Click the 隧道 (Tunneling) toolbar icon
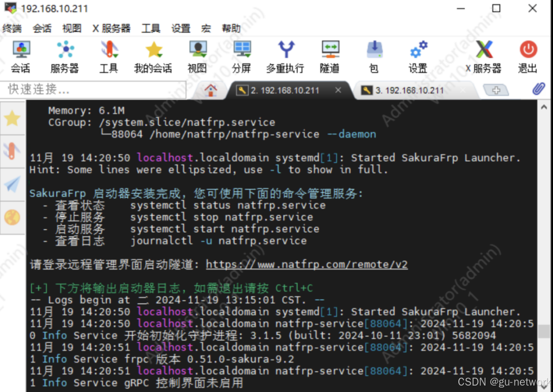553x392 pixels. [330, 57]
